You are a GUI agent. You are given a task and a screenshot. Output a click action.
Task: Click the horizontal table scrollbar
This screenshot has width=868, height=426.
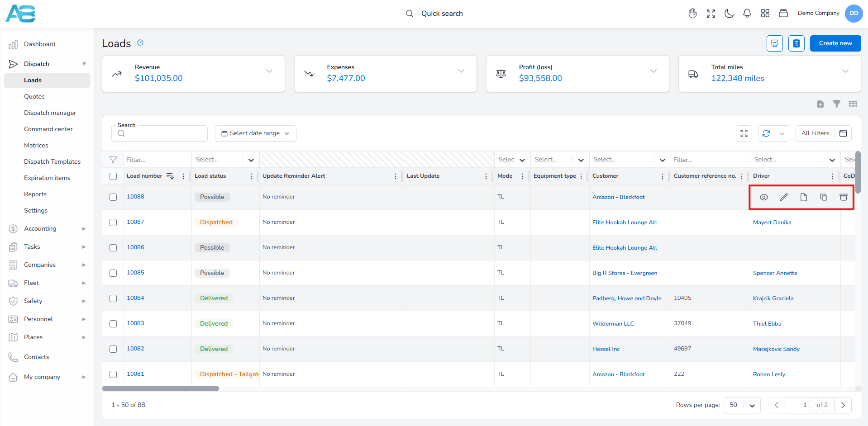click(161, 388)
